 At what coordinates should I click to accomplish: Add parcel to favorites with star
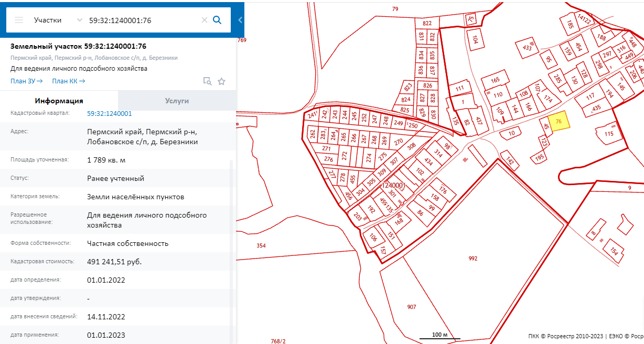[x=221, y=81]
